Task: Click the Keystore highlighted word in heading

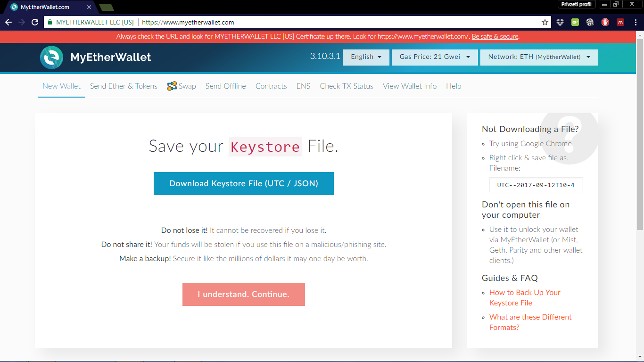Action: [265, 147]
